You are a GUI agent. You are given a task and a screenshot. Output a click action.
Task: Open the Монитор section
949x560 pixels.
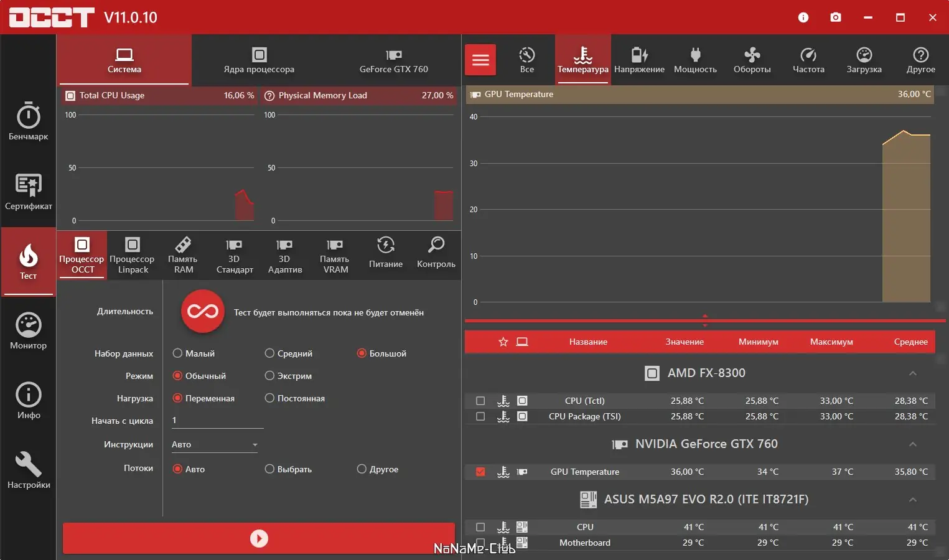[x=28, y=331]
